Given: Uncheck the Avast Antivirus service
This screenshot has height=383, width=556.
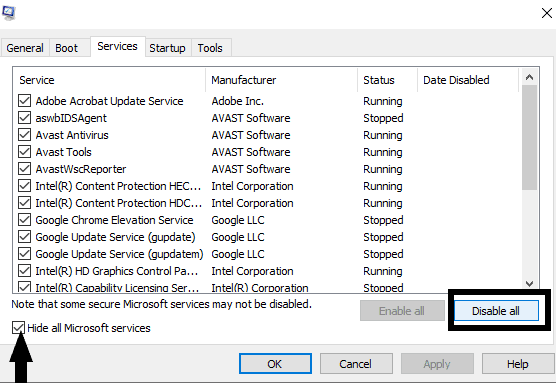Looking at the screenshot, I should pyautogui.click(x=24, y=135).
